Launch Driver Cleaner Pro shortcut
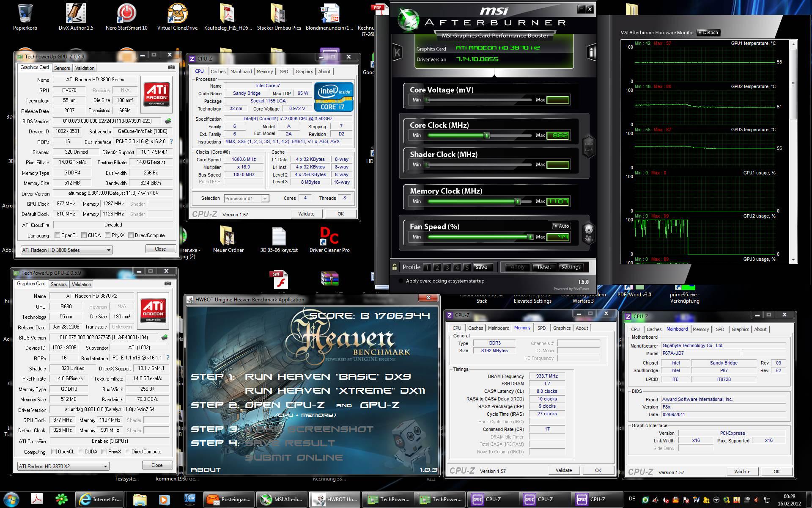 329,239
